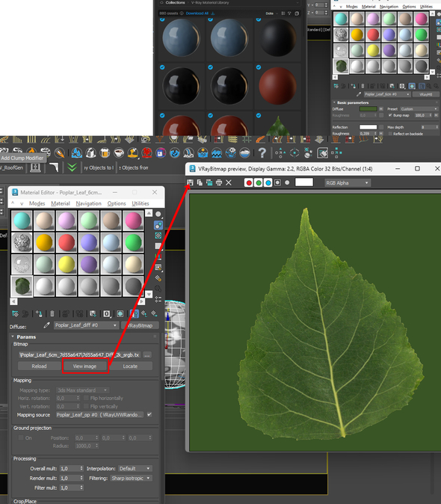Toggle the red channel in preview

coord(249,182)
